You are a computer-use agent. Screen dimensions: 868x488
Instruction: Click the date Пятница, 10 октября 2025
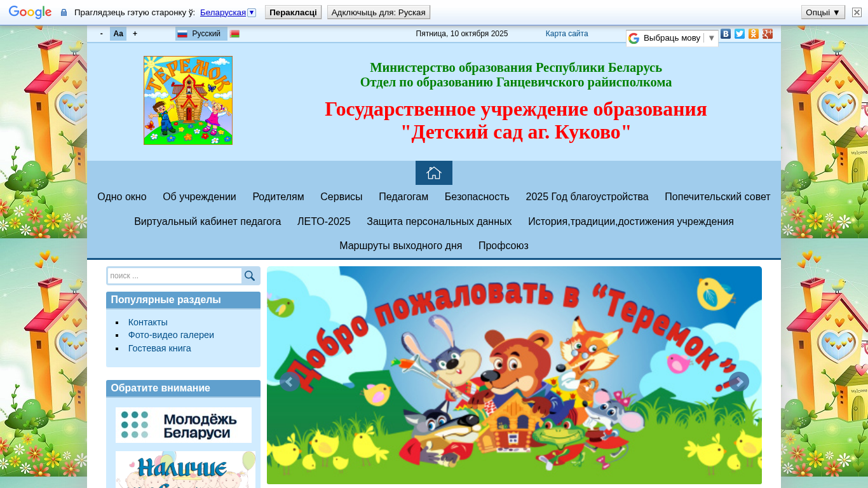(x=462, y=34)
